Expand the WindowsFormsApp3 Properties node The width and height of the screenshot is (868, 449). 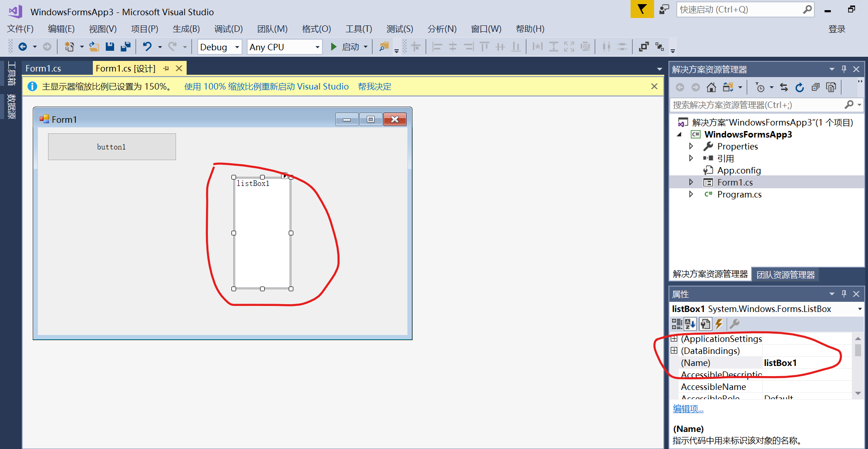click(x=691, y=146)
